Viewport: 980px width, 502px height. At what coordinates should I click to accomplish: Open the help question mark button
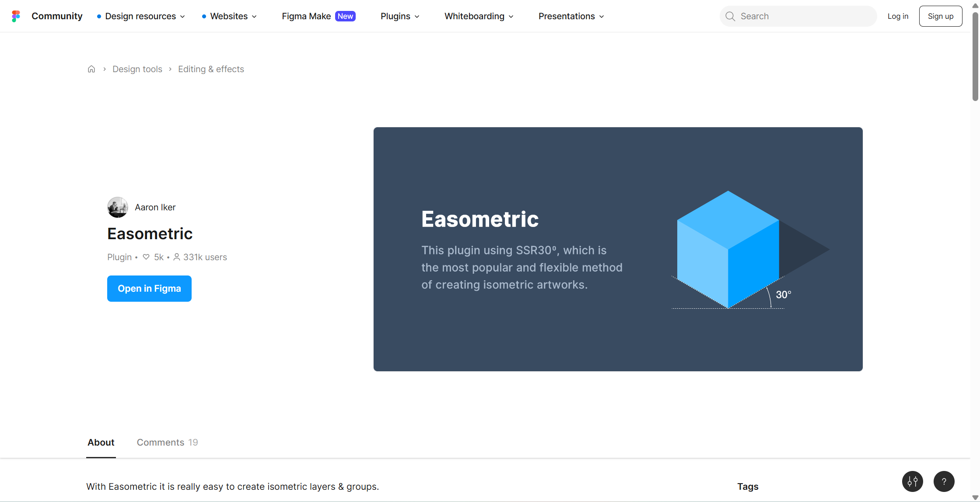(944, 481)
